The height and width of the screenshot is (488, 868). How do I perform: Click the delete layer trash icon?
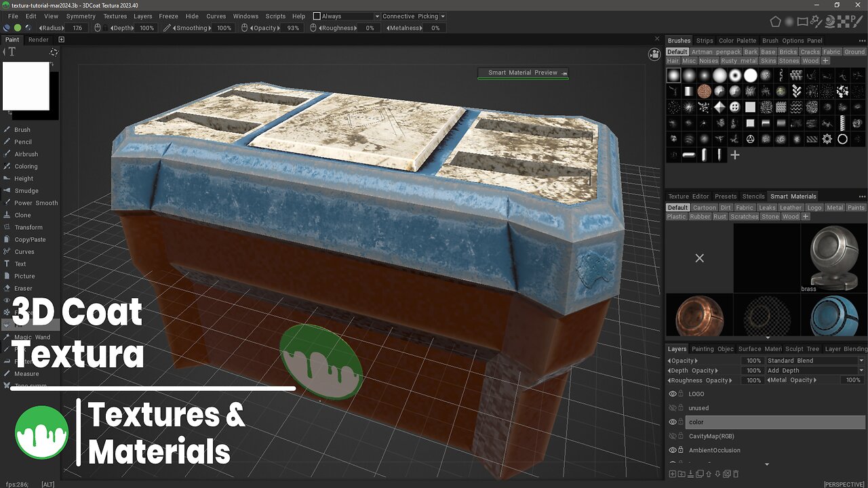(x=736, y=474)
